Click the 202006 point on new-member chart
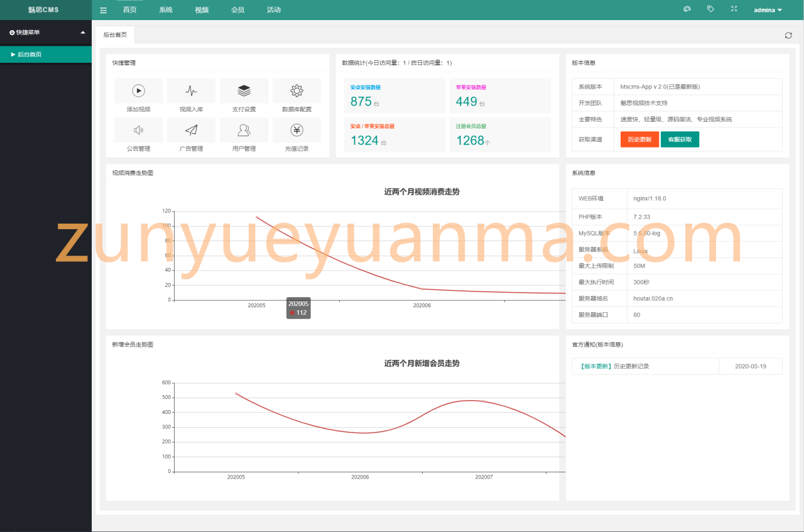Viewport: 804px width, 532px height. pyautogui.click(x=360, y=433)
